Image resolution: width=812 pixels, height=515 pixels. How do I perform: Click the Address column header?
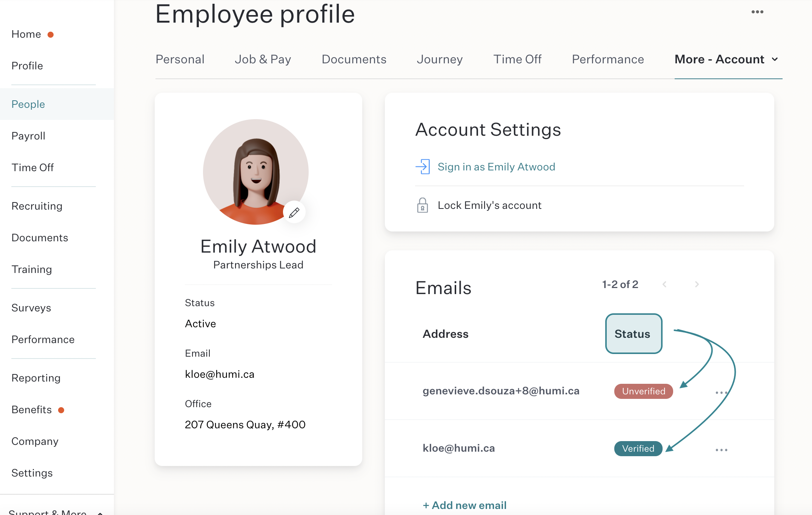coord(446,334)
